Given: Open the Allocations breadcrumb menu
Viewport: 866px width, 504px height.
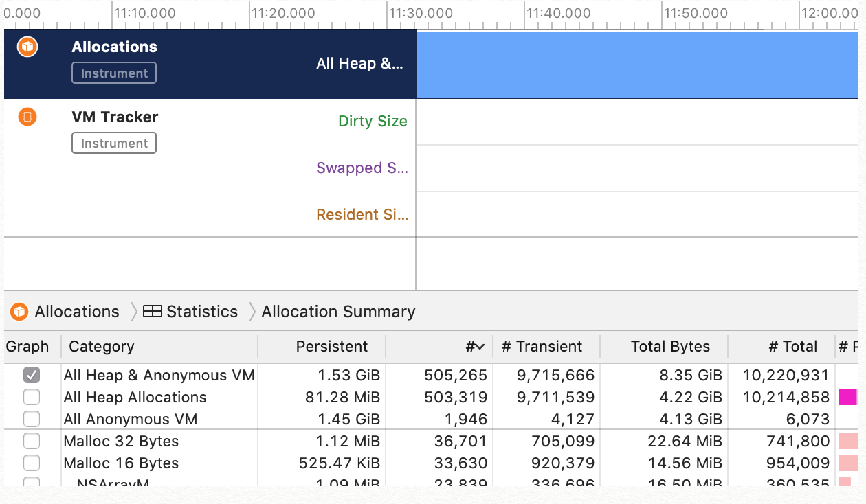Looking at the screenshot, I should point(76,312).
